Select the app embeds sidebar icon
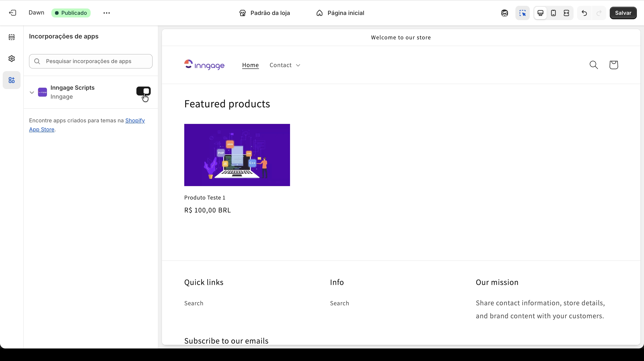The width and height of the screenshot is (644, 361). click(x=11, y=80)
